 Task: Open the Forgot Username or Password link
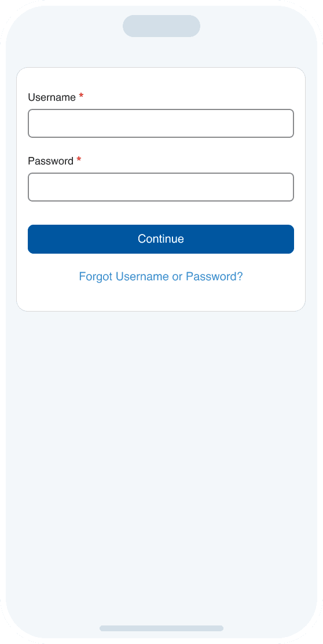coord(161,276)
